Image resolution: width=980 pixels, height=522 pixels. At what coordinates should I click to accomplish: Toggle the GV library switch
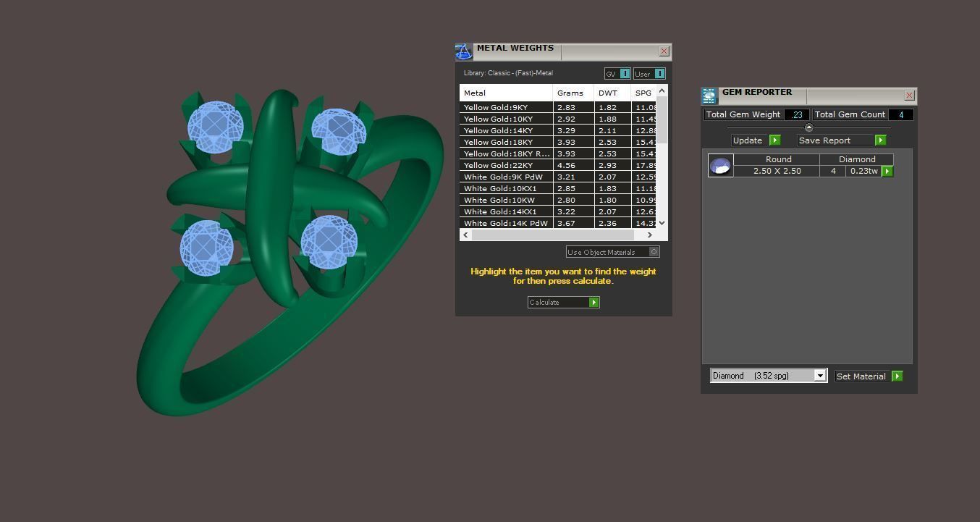point(625,74)
